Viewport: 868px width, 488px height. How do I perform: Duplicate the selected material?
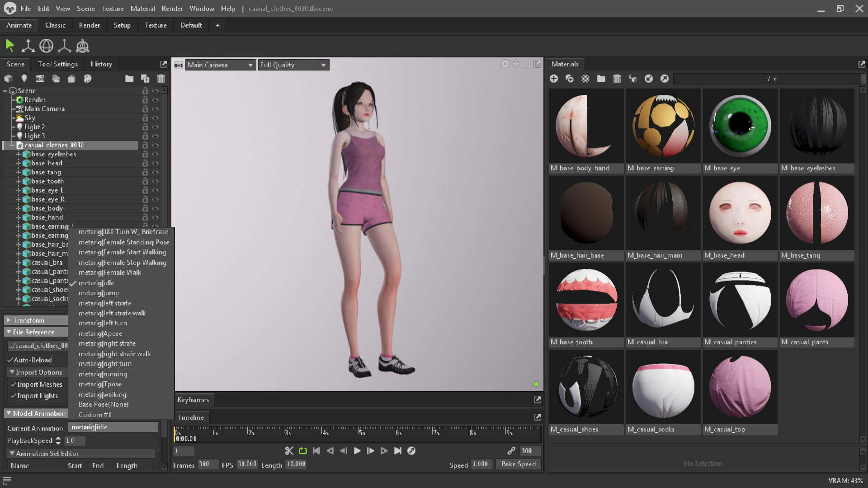[x=570, y=79]
